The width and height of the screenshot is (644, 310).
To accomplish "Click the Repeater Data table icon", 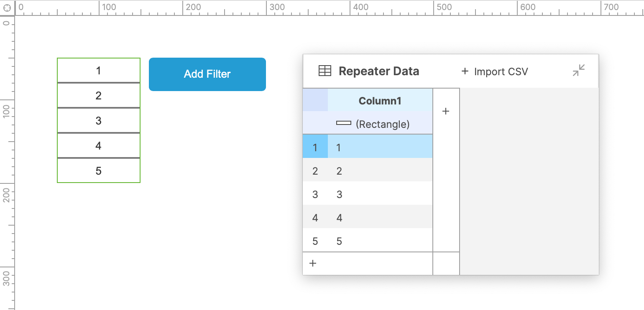I will 325,71.
